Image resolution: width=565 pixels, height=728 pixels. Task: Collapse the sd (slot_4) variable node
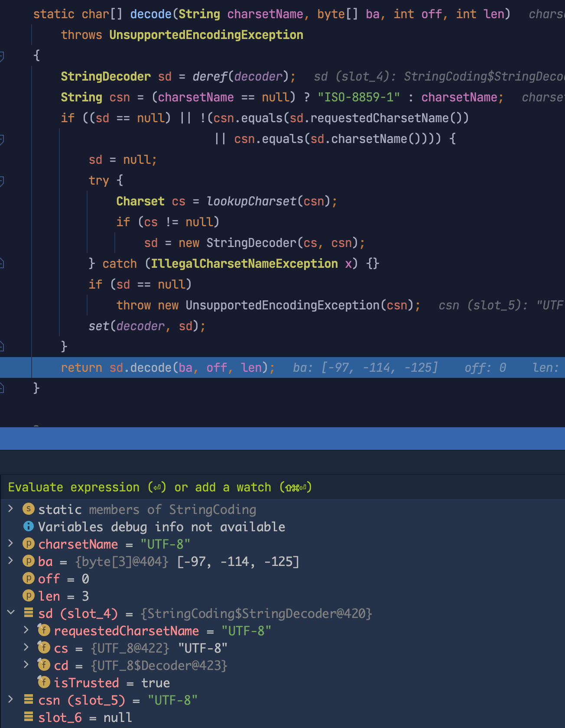click(x=11, y=613)
